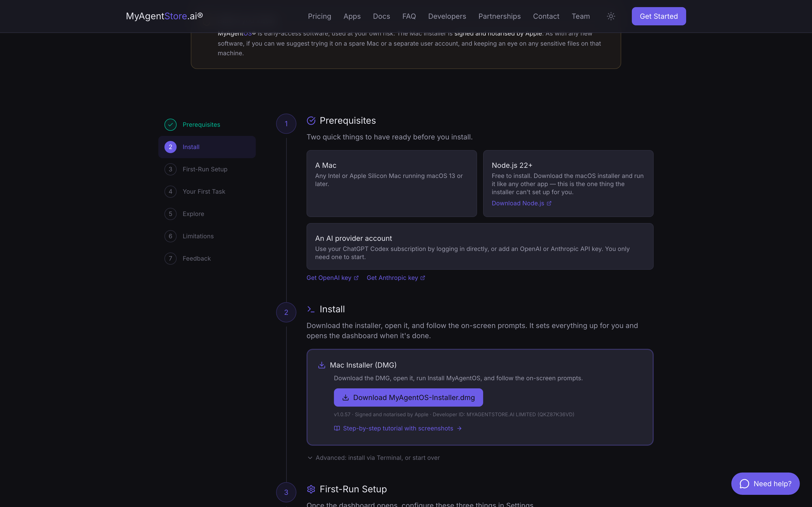The width and height of the screenshot is (812, 507).
Task: Click the external link icon after Get Anthropic key
Action: [x=423, y=278]
